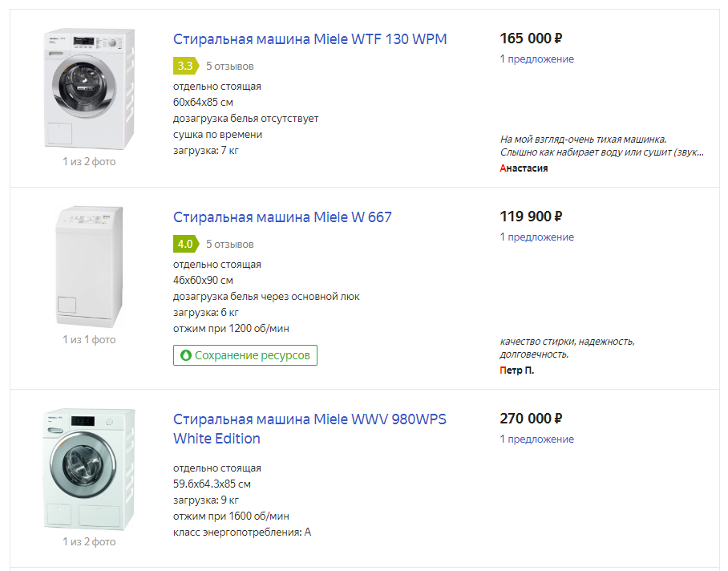Open Miele WTF 130 WPM product title
Image resolution: width=728 pixels, height=571 pixels.
(309, 39)
